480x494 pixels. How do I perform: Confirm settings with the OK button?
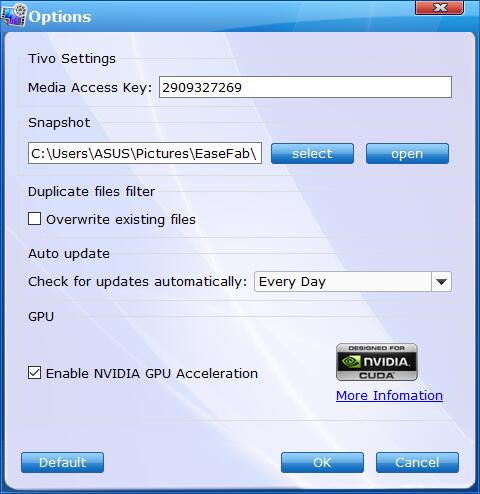tap(322, 462)
